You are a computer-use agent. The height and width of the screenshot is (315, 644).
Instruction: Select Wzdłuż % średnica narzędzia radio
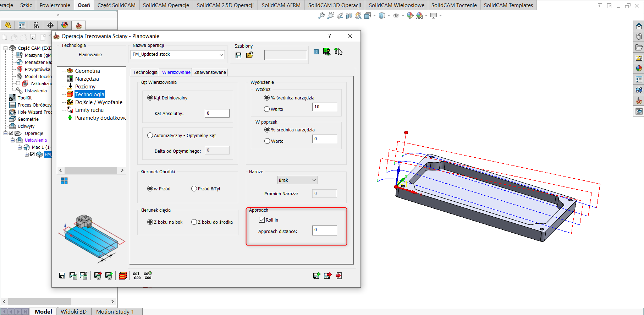[267, 98]
